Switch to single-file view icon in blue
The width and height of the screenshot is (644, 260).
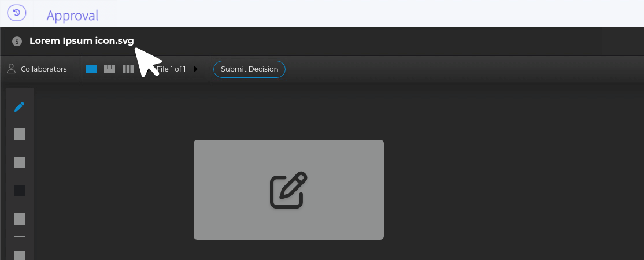tap(91, 69)
